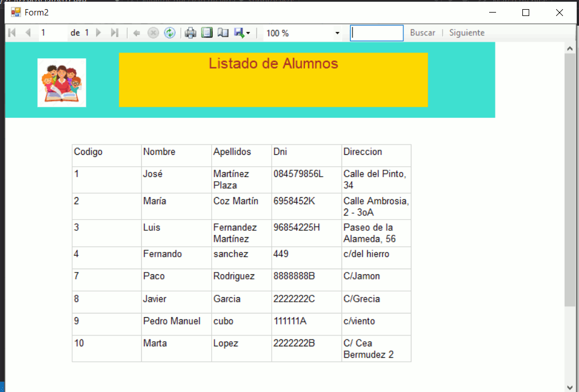Focus the search text box
579x392 pixels.
pos(376,33)
